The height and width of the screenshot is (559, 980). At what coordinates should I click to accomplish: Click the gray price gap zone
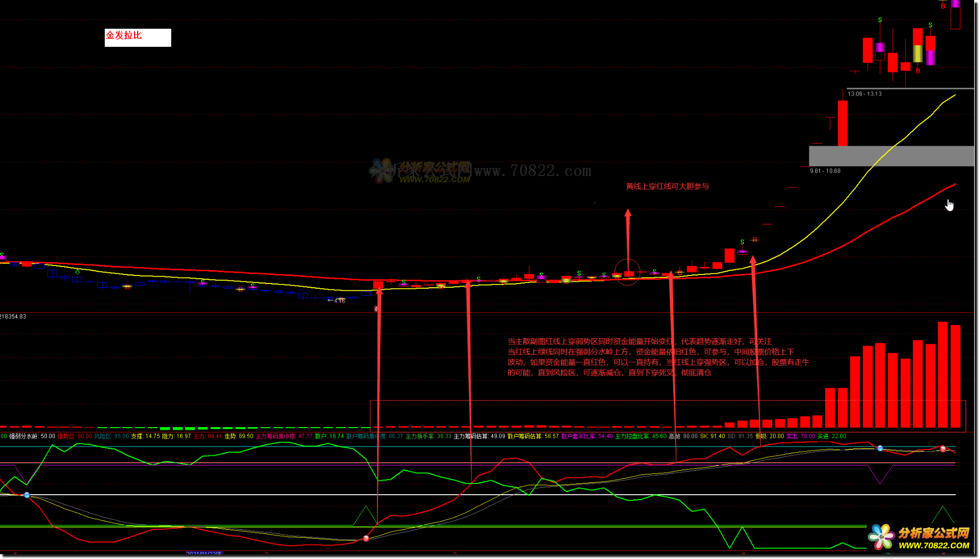click(x=891, y=156)
